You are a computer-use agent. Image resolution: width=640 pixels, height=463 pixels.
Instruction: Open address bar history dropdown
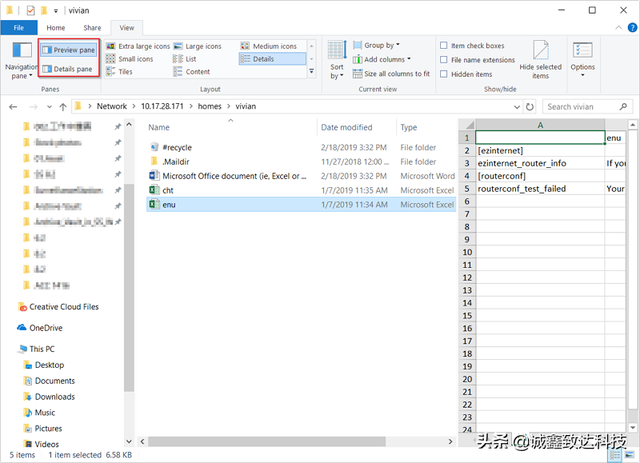517,107
